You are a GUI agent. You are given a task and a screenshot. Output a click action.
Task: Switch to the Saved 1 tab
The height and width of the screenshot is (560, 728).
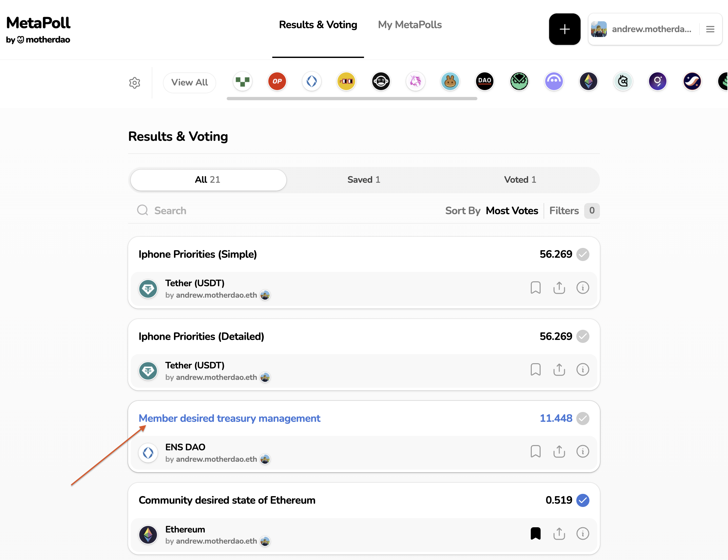(364, 180)
